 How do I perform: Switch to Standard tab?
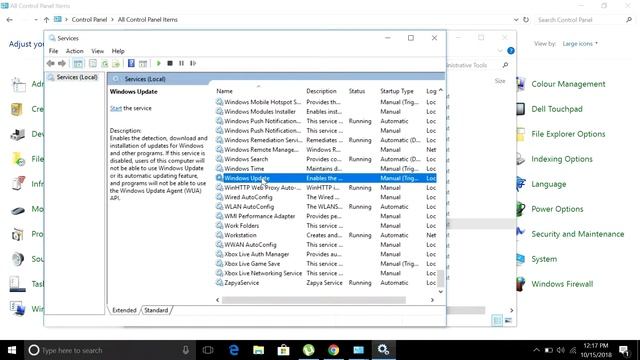click(156, 310)
